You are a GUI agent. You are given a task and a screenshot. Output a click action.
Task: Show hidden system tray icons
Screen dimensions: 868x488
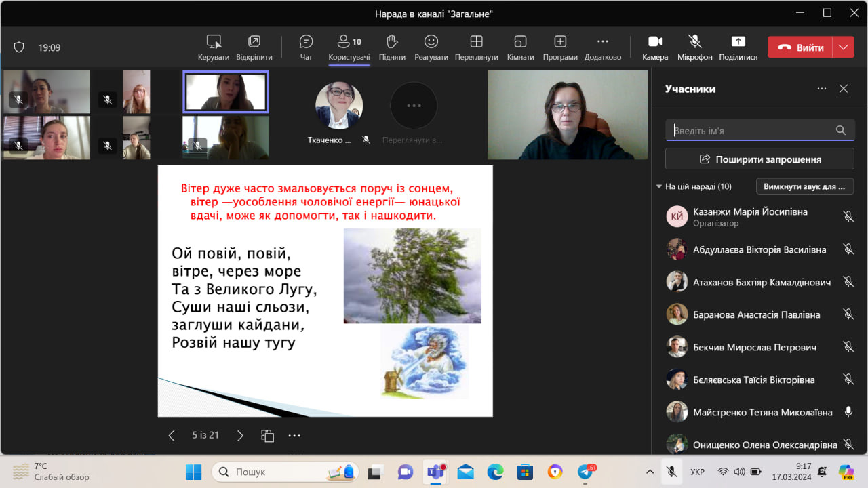(650, 472)
